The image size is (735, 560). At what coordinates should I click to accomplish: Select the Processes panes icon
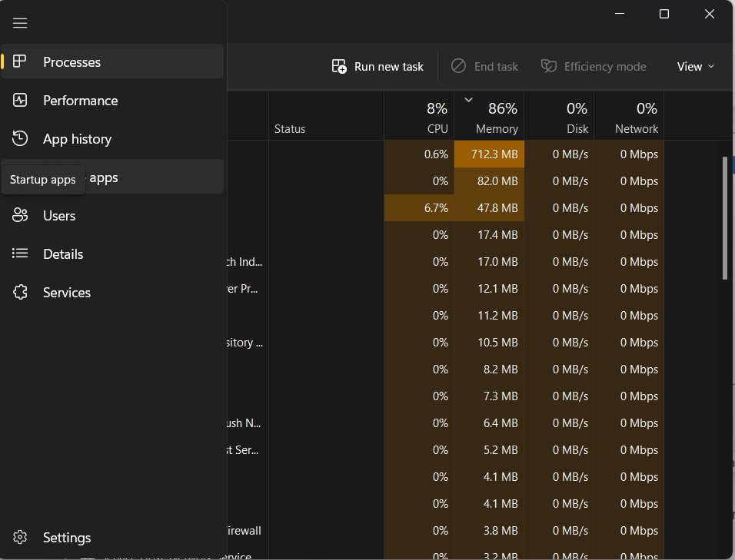20,61
